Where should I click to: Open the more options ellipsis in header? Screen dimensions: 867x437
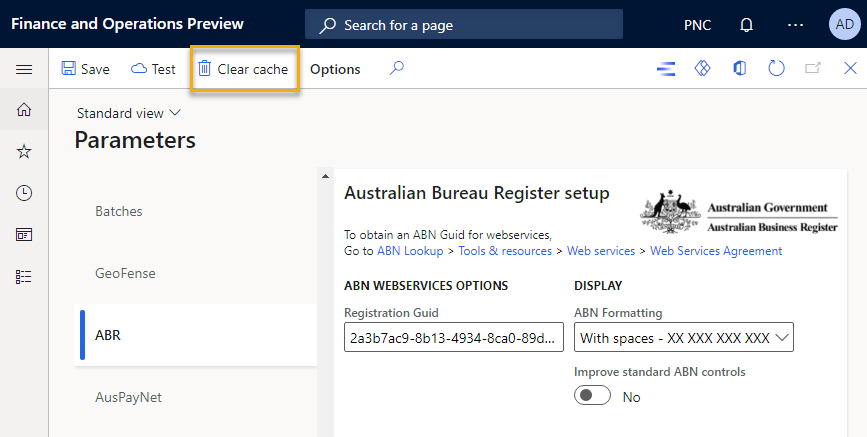tap(795, 25)
